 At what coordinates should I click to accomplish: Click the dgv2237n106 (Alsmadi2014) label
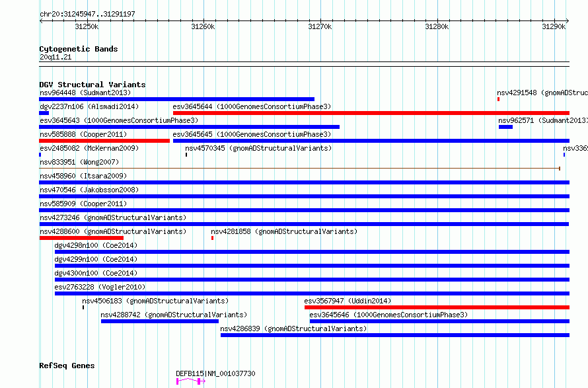(x=89, y=106)
